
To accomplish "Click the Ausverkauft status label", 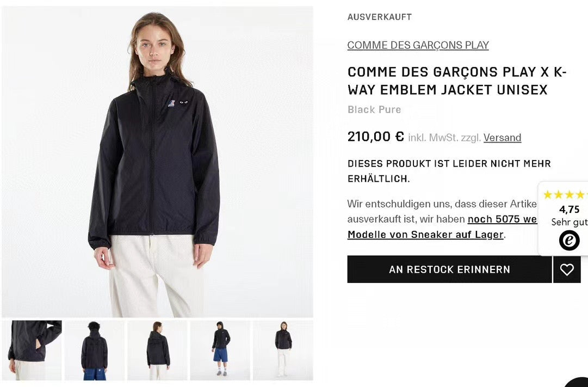I will click(380, 17).
